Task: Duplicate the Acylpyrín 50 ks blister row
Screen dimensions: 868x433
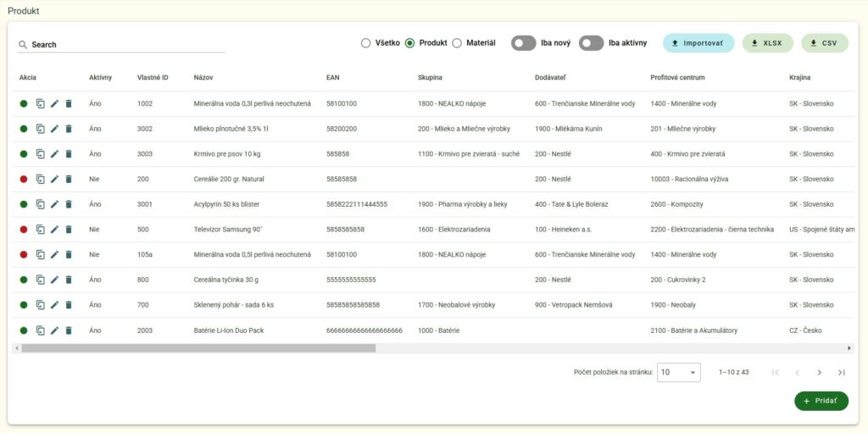Action: tap(40, 204)
